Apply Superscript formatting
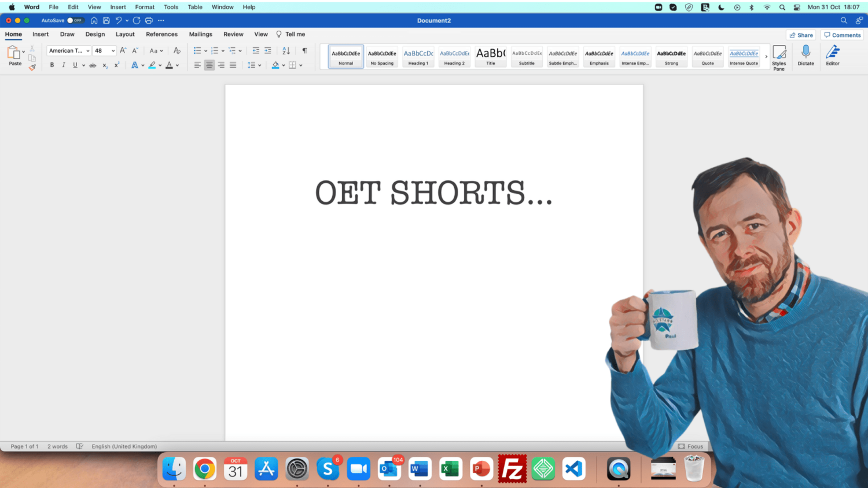Screen dimensions: 868x488 (117, 65)
